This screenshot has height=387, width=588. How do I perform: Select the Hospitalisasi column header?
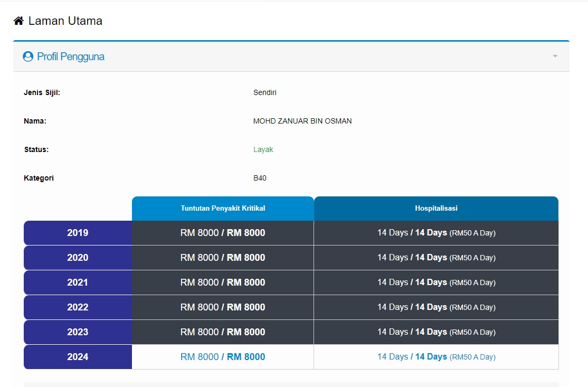tap(436, 209)
